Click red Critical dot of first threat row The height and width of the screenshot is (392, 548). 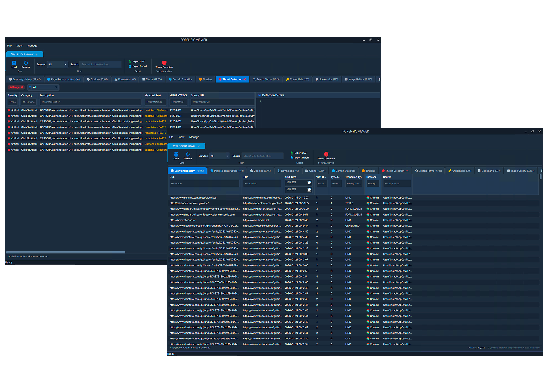click(9, 110)
